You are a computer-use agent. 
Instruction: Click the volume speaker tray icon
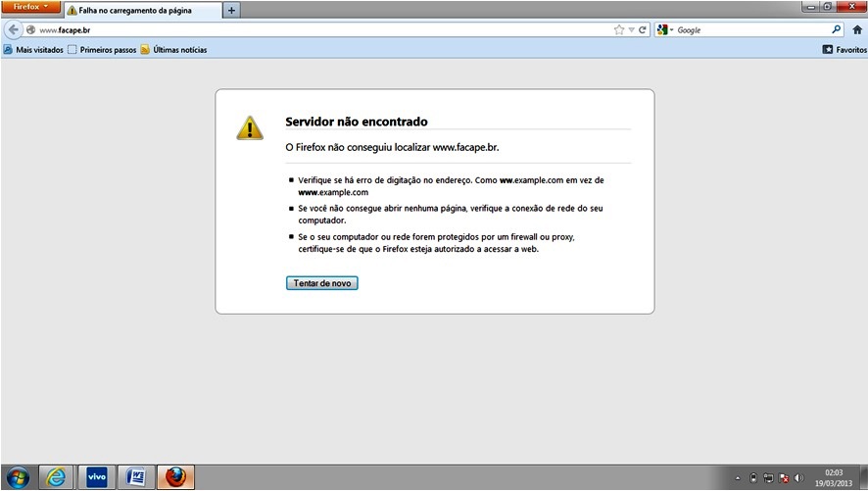(799, 478)
